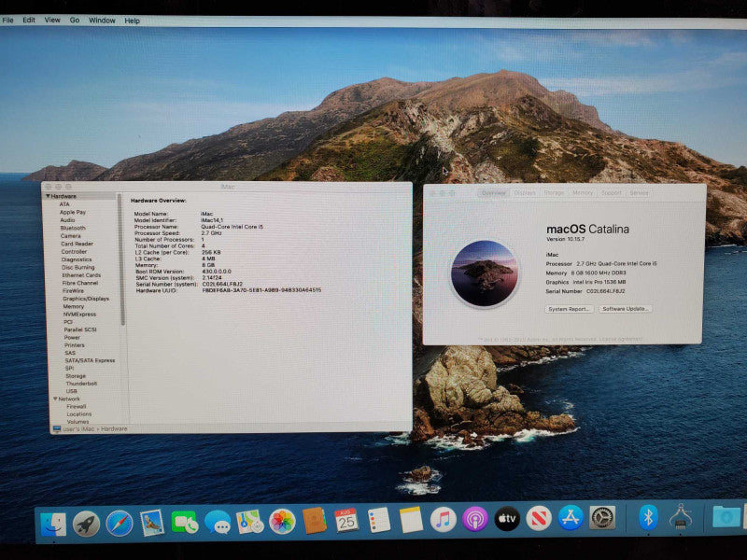Screen dimensions: 747x560
Task: Open Apple TV icon in Dock
Action: [507, 518]
